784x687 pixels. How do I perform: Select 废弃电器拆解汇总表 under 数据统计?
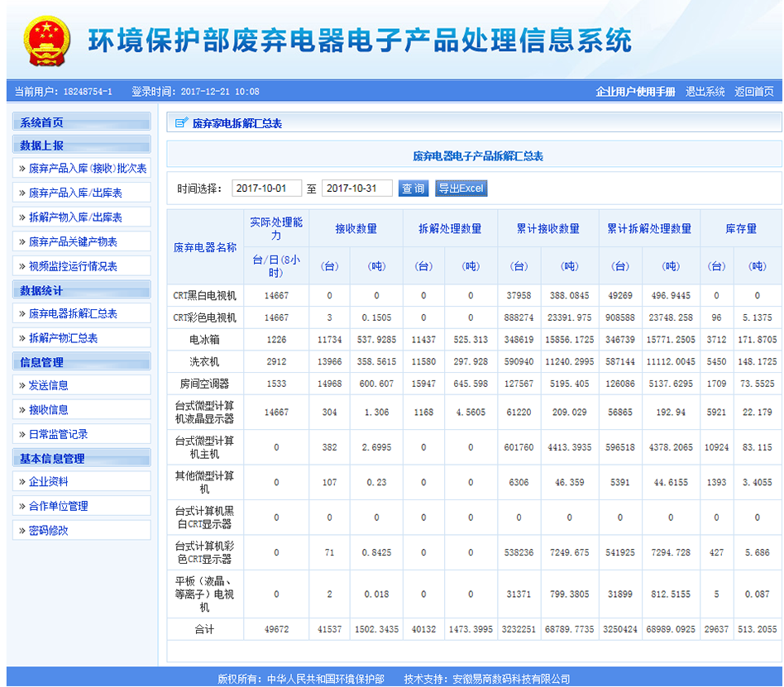point(73,314)
